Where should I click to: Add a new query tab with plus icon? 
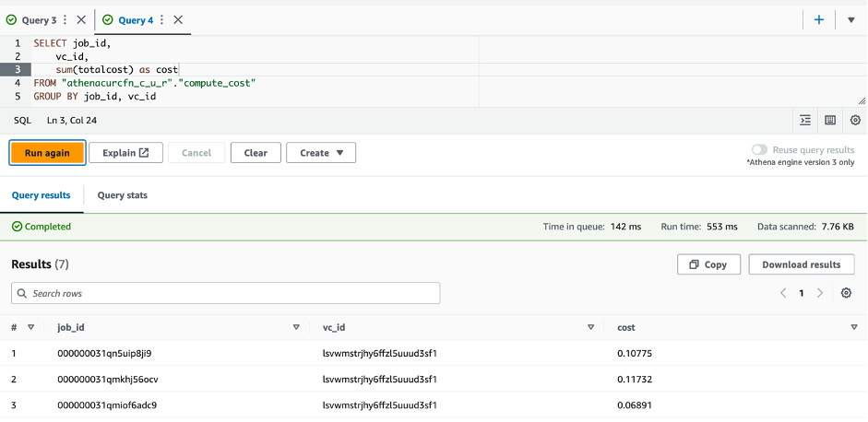[818, 19]
